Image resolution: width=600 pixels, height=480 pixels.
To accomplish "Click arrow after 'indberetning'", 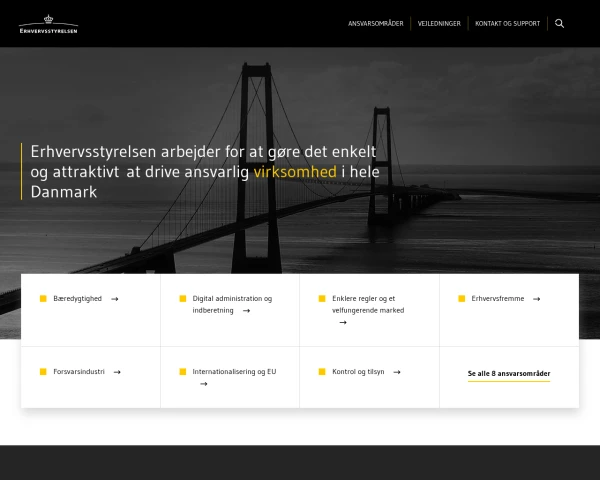I will point(246,311).
